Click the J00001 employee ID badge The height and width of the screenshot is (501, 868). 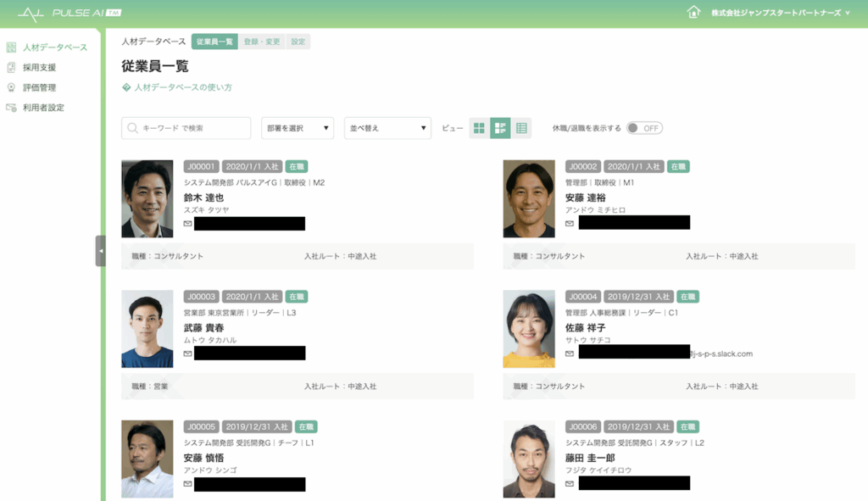pos(202,167)
